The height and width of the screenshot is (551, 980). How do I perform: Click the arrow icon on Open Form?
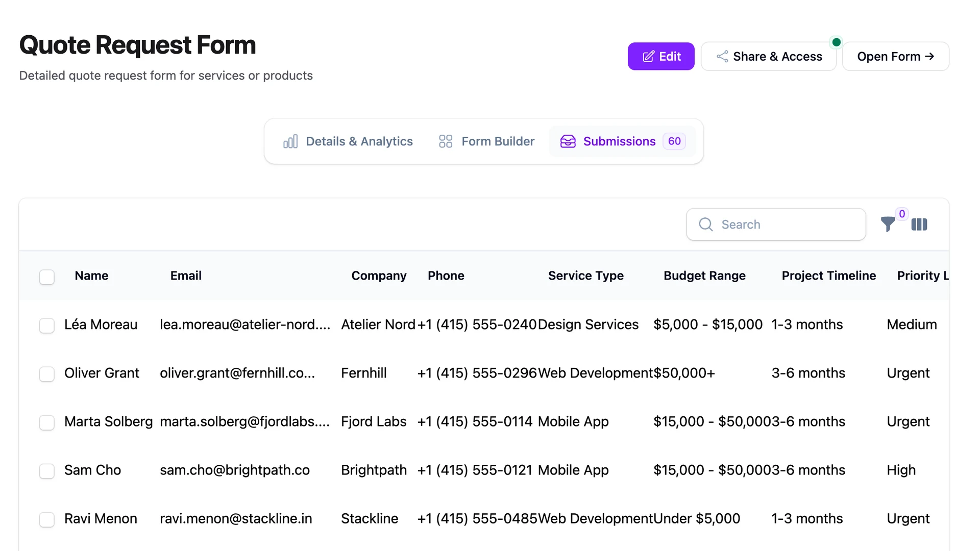pos(929,56)
